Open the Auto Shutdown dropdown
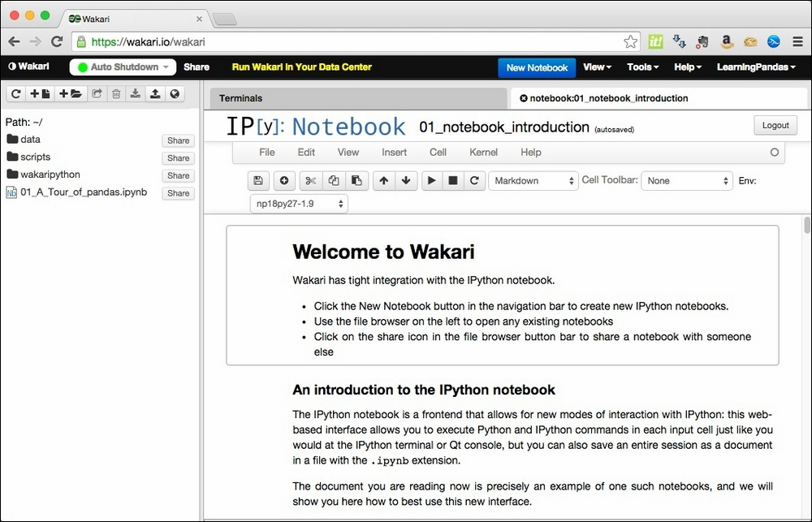This screenshot has width=812, height=522. coord(123,67)
